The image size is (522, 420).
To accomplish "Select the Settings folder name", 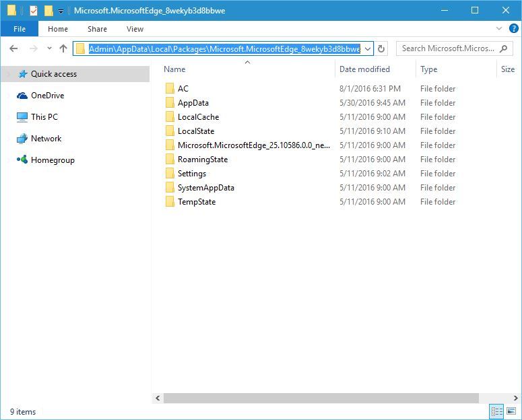I will pos(192,174).
